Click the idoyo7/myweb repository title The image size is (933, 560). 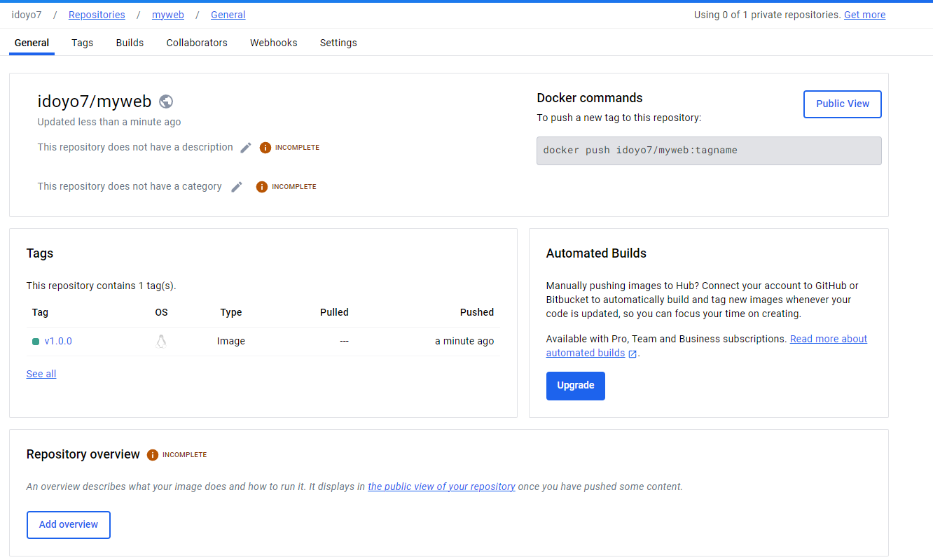pyautogui.click(x=95, y=101)
